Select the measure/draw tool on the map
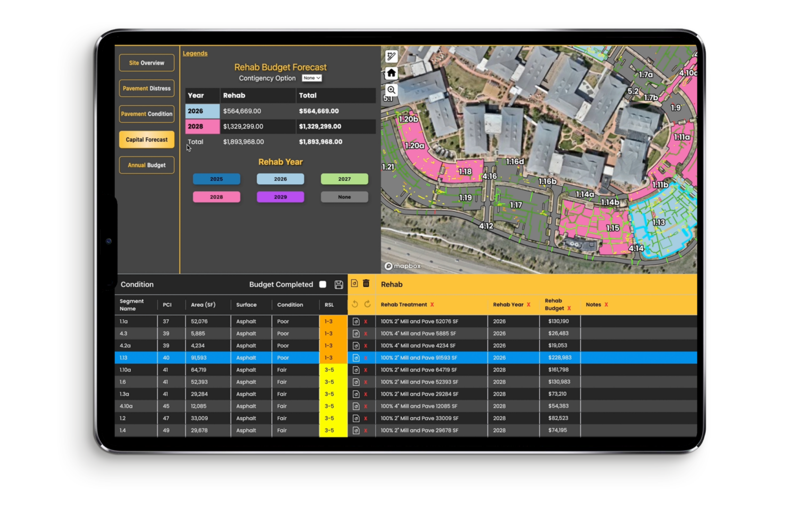The width and height of the screenshot is (812, 518). pyautogui.click(x=391, y=56)
